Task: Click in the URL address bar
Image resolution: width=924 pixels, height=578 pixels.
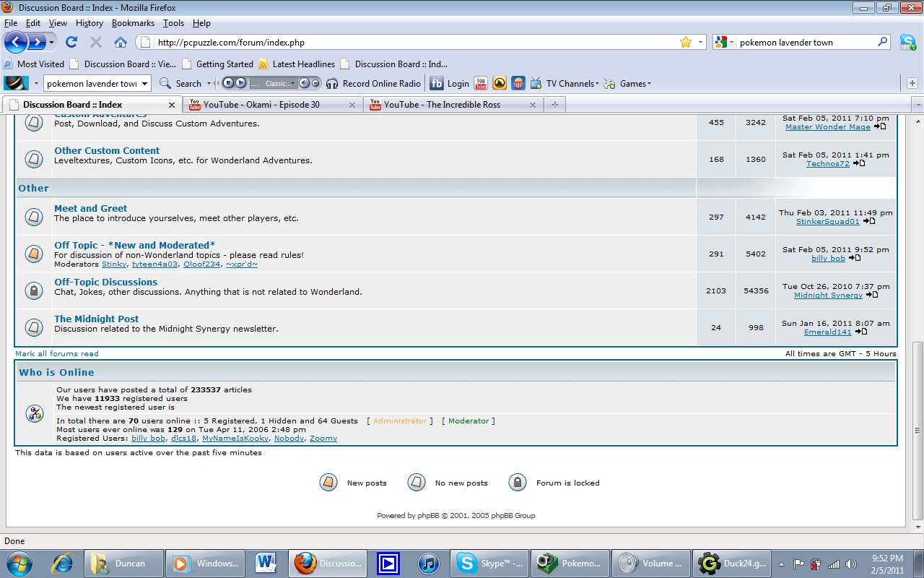Action: click(411, 43)
